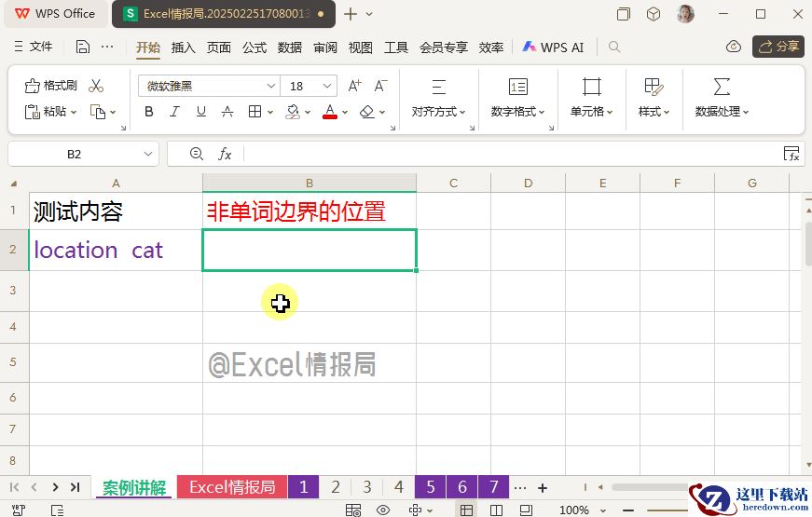Screen dimensions: 812x517
Task: Open the Alignment (对齐方式) menu
Action: click(x=438, y=99)
